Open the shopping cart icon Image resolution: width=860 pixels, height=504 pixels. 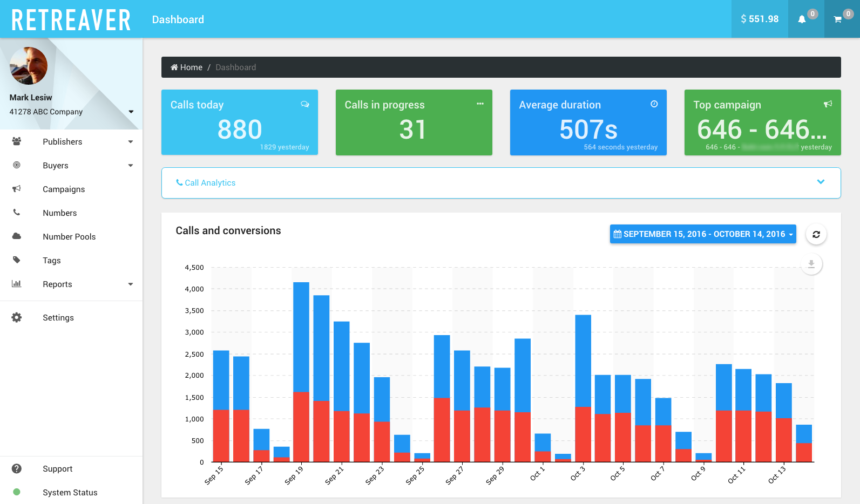point(838,19)
